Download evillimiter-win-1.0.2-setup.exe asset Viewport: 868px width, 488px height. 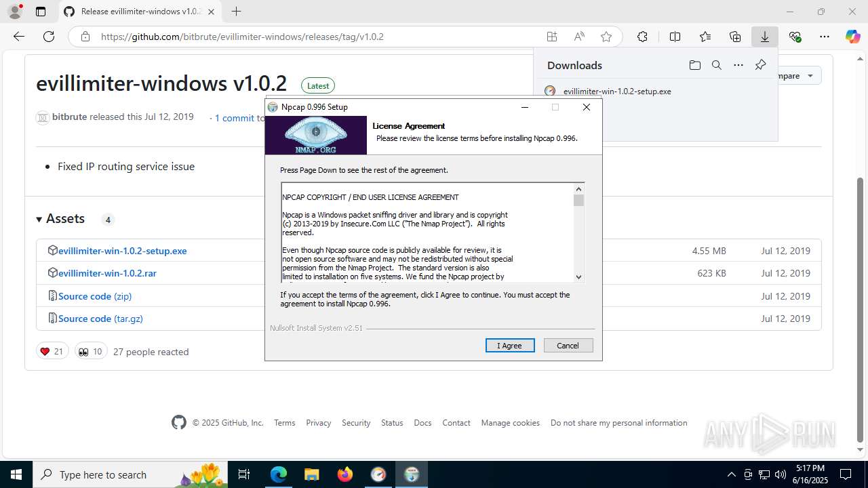click(x=122, y=251)
